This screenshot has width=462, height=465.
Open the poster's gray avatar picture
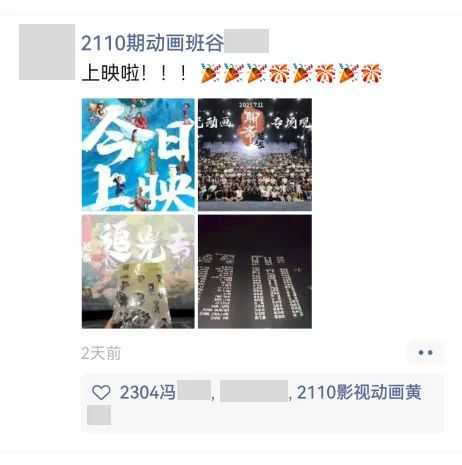pos(47,52)
